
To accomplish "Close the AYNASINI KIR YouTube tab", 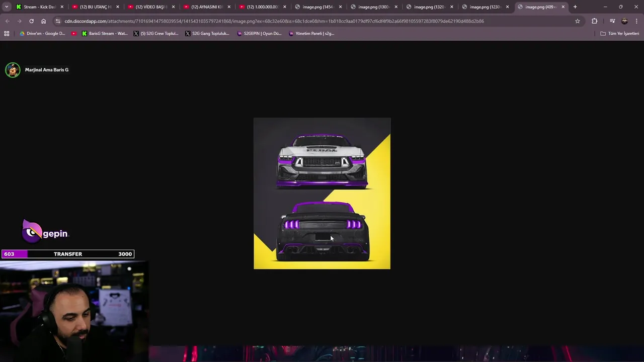I will [229, 7].
